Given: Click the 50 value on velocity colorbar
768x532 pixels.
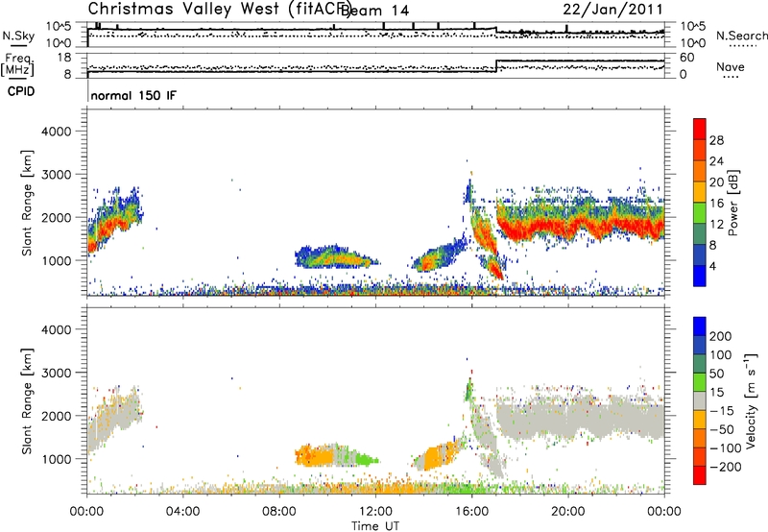Looking at the screenshot, I should coord(716,374).
